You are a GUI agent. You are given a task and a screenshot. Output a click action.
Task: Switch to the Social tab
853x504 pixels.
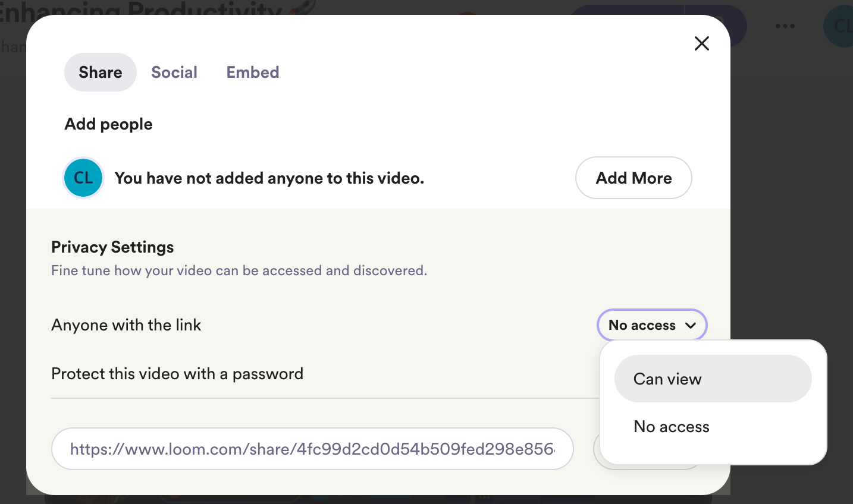[x=174, y=72]
